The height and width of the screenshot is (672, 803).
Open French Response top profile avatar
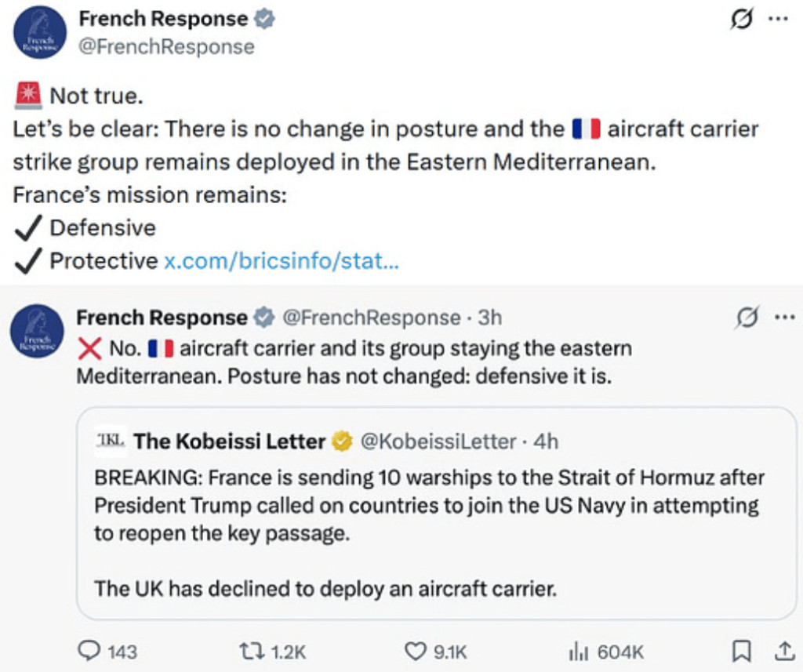tap(40, 32)
